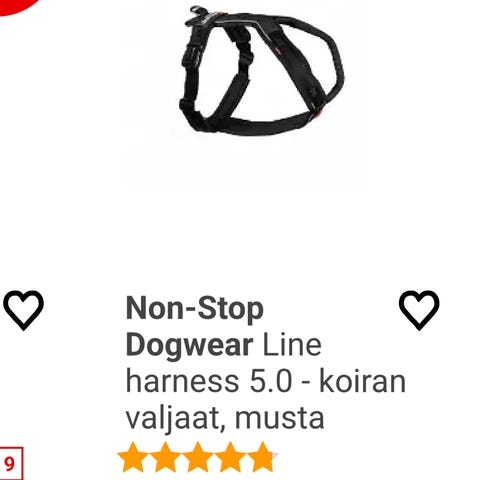Click the fifth orange rating star

262,457
